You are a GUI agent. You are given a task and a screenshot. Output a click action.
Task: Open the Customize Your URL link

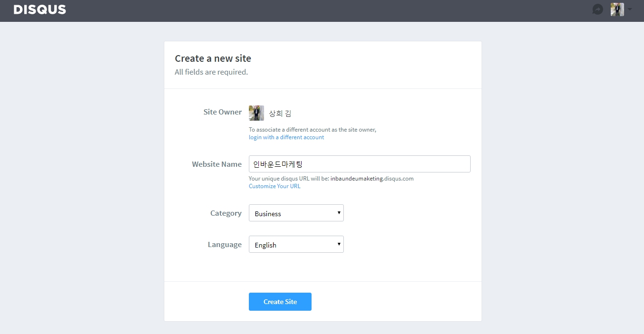275,186
